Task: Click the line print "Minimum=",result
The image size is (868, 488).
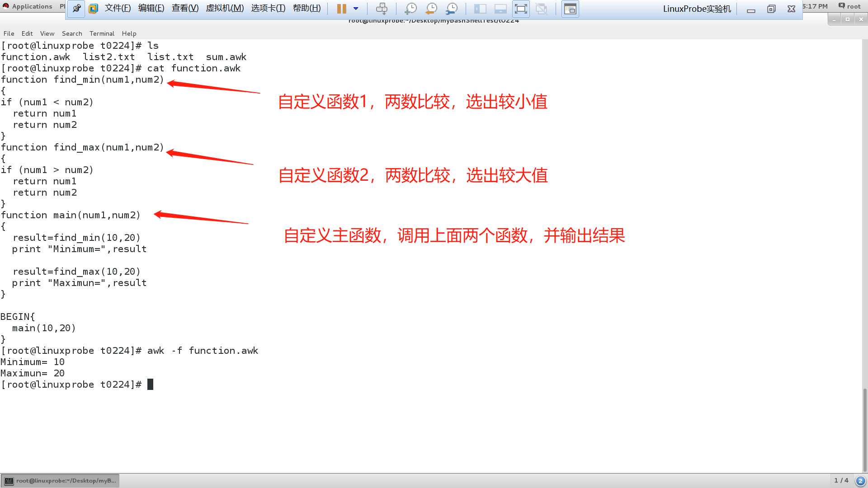Action: pos(80,249)
